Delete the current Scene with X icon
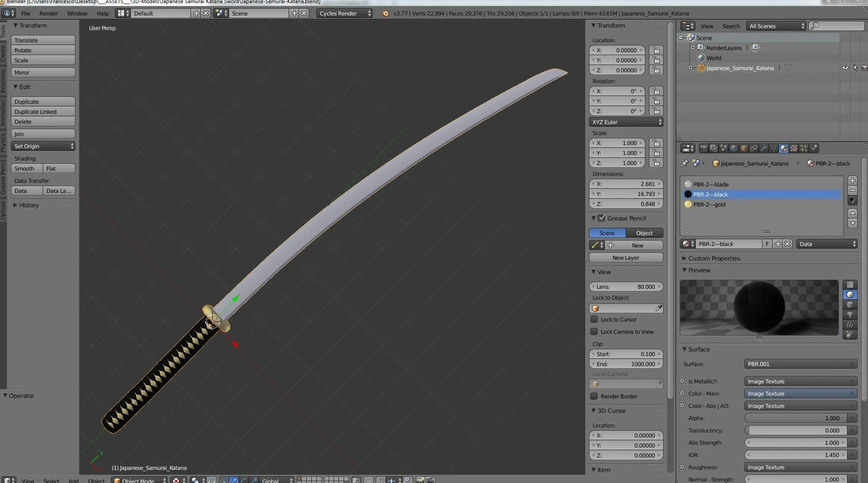 [x=304, y=13]
